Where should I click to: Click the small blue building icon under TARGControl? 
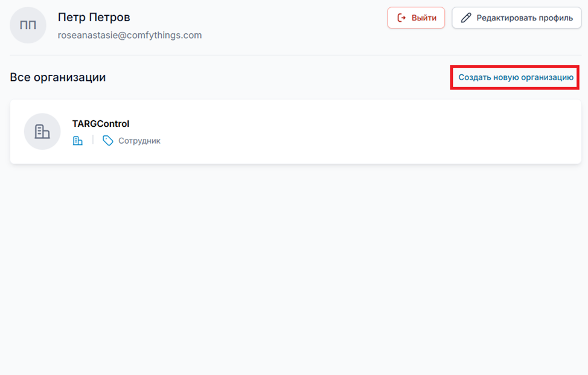coord(77,141)
